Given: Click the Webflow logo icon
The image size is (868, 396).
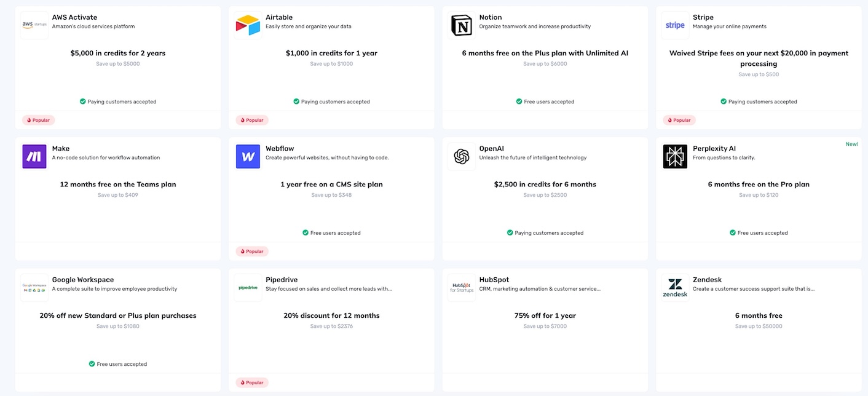Looking at the screenshot, I should (x=248, y=157).
